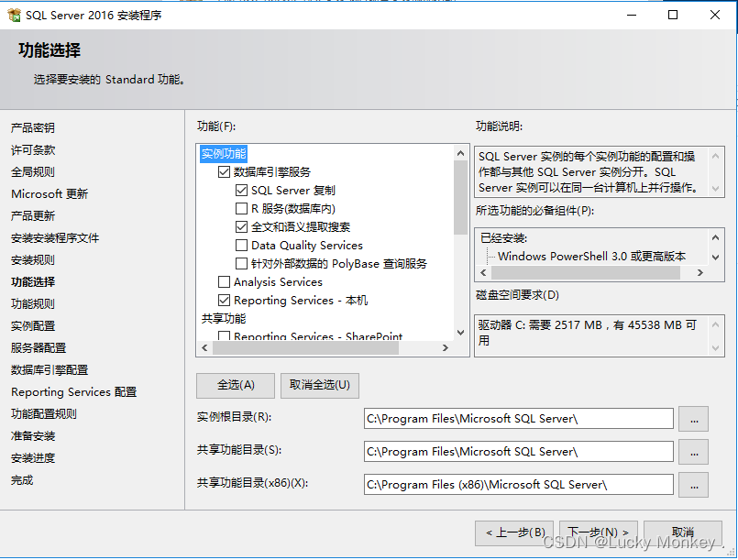
Task: Open browse dialog for 共享功能目录
Action: coord(693,452)
